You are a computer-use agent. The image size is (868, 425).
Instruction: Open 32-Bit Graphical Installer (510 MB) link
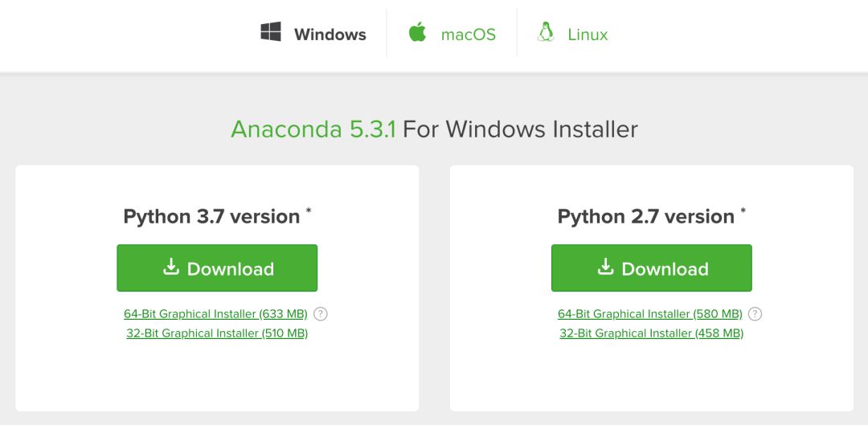pos(217,333)
